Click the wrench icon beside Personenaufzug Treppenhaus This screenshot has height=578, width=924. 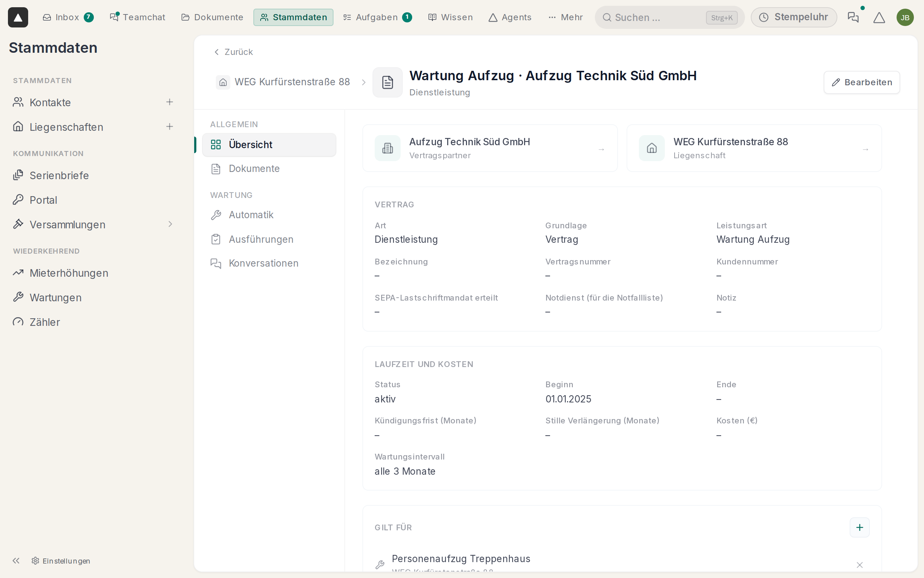pyautogui.click(x=380, y=565)
